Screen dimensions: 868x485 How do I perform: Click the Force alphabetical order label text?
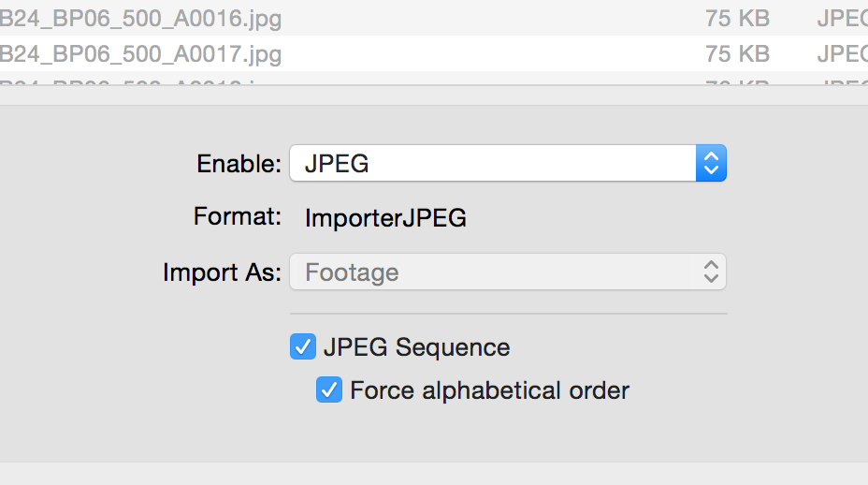point(489,389)
